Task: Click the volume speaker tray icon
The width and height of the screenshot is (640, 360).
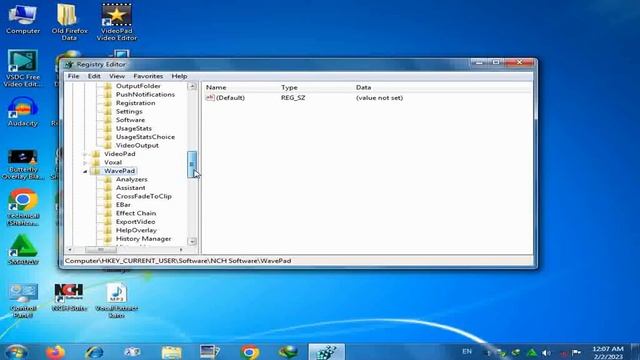Action: tap(546, 353)
